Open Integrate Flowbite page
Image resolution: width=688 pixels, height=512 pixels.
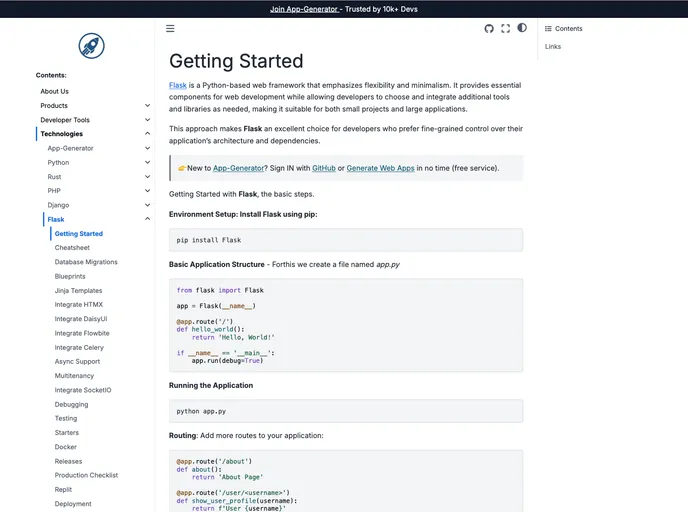click(x=82, y=333)
